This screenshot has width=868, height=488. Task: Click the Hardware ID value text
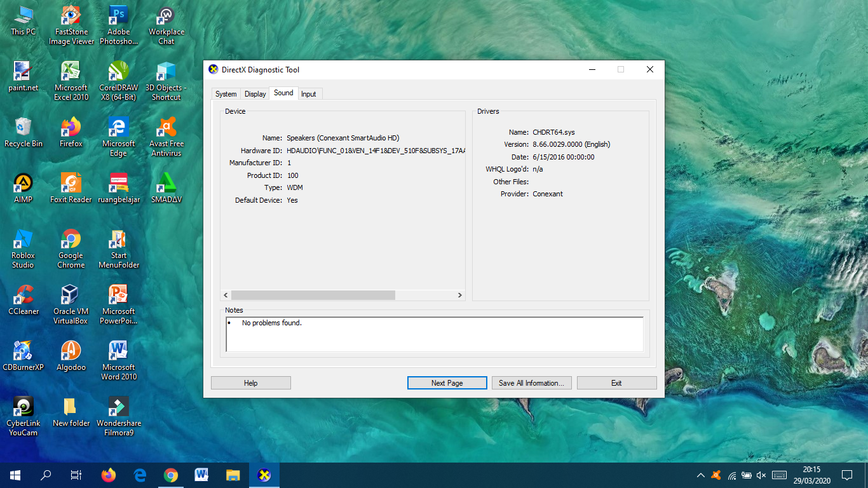pyautogui.click(x=376, y=151)
